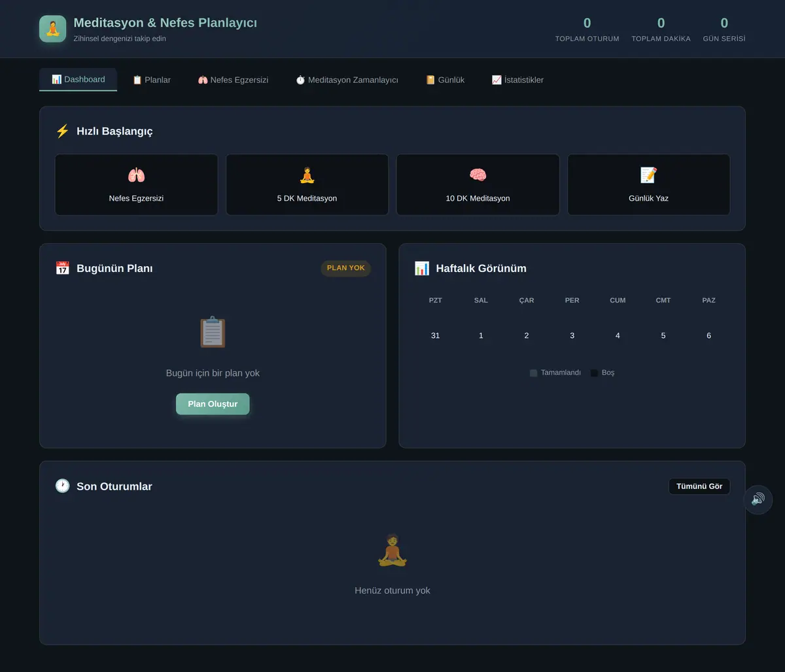Click the Tamamlandı legend color swatch
785x672 pixels.
coord(533,373)
